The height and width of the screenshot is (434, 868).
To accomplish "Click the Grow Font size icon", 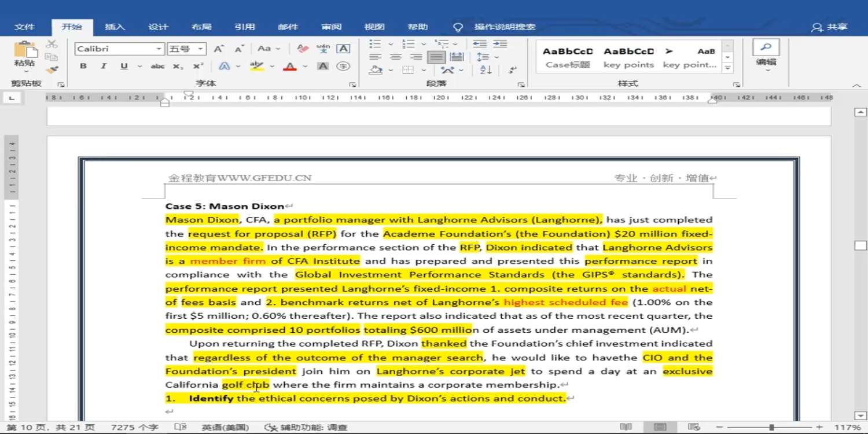I will (x=218, y=49).
